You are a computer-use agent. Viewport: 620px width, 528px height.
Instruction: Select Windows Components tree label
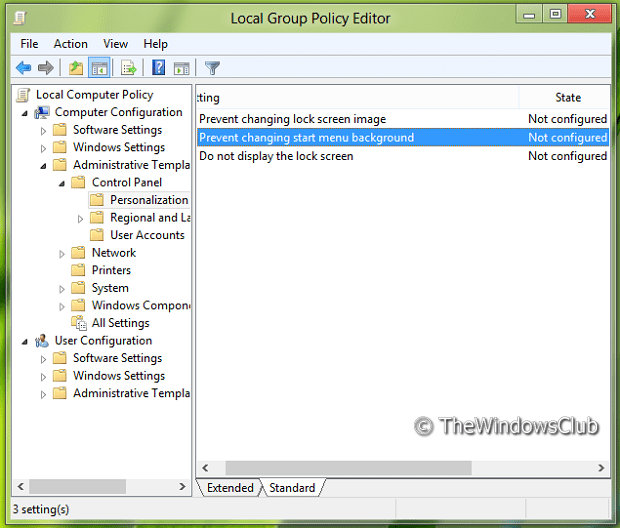tap(141, 305)
